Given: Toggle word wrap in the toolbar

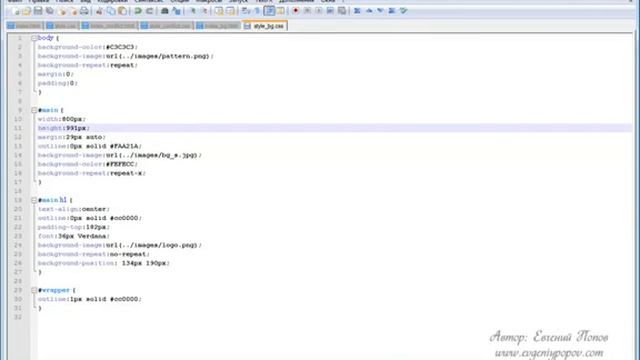Looking at the screenshot, I should (x=246, y=11).
